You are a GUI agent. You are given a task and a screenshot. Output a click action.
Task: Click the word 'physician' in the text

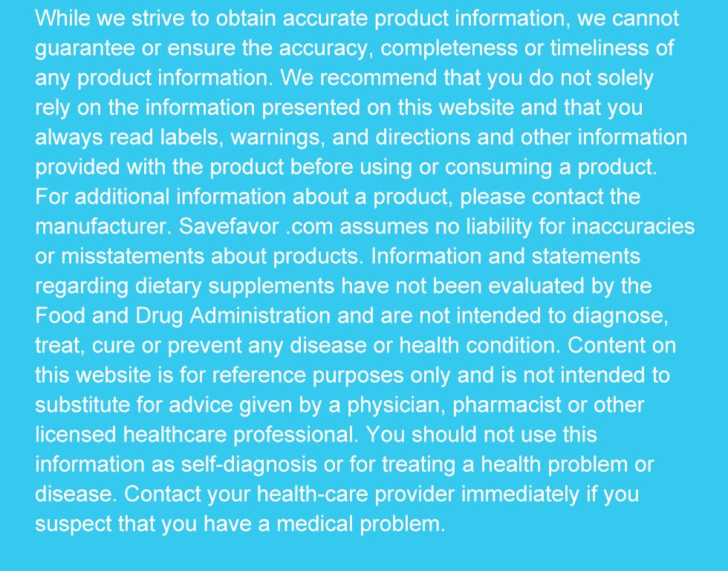(396, 405)
